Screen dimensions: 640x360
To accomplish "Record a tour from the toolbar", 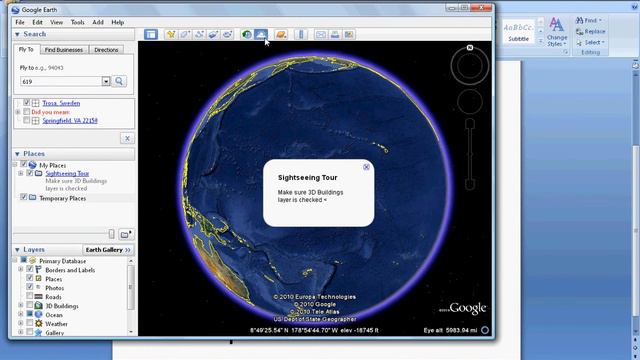I will [x=227, y=34].
